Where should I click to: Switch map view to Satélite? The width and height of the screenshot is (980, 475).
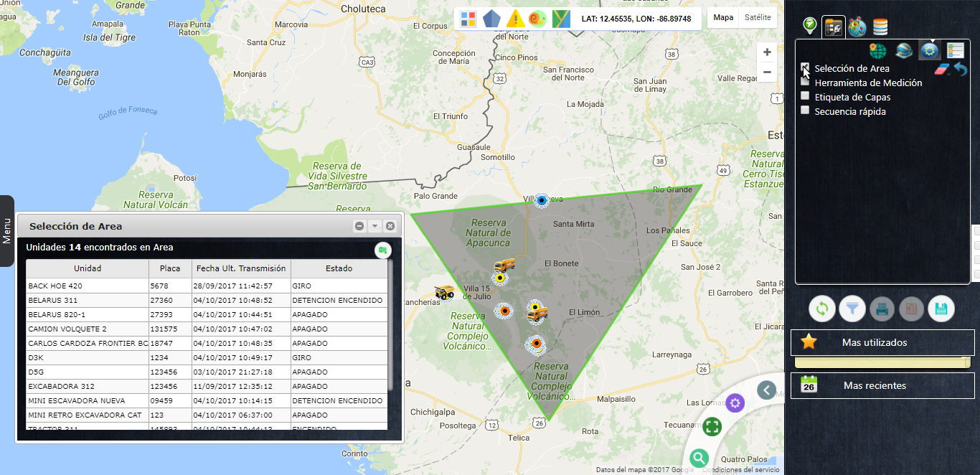pyautogui.click(x=758, y=18)
